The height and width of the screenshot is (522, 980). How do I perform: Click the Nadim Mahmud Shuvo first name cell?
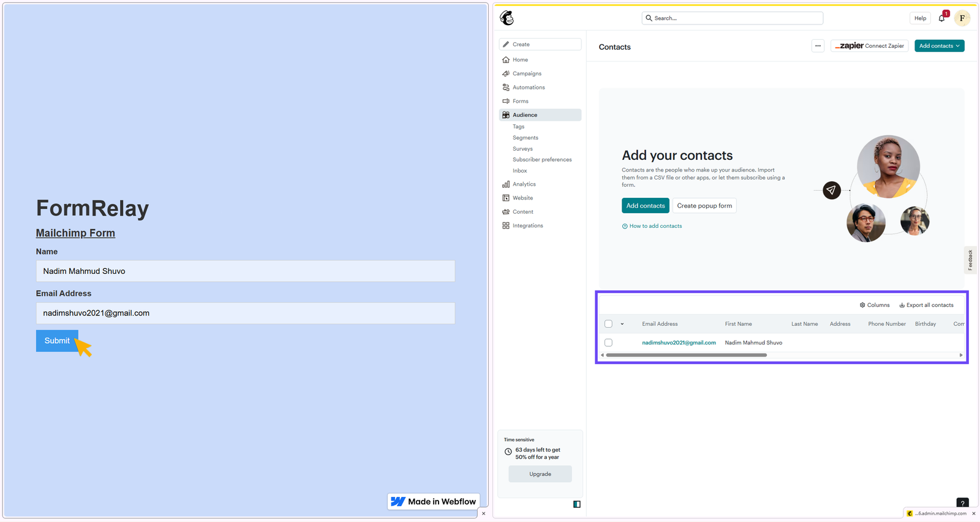(x=753, y=342)
